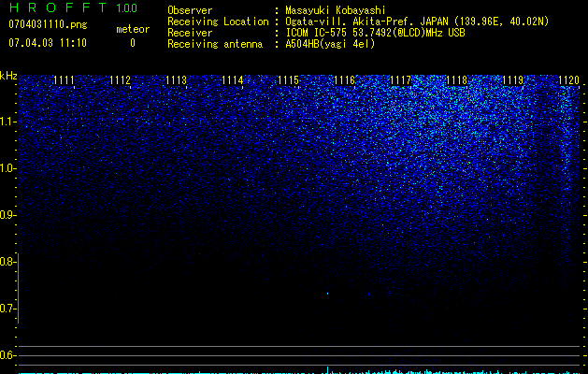Click time marker 1119
Screen dimensions: 588x374
click(x=512, y=80)
